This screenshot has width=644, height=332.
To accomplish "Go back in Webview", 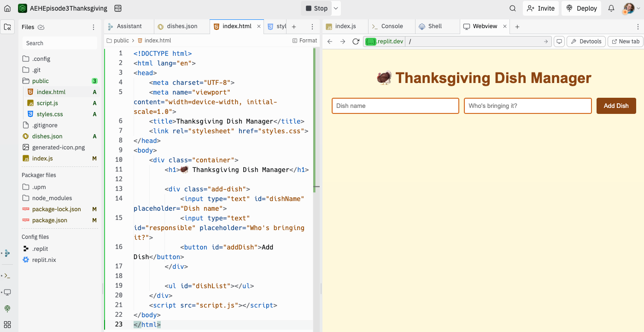I will pos(330,41).
